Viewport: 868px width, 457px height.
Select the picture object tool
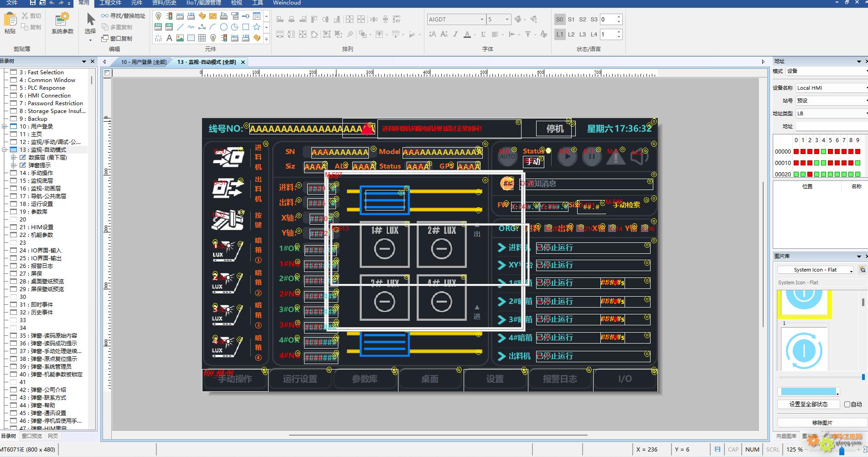pyautogui.click(x=180, y=38)
